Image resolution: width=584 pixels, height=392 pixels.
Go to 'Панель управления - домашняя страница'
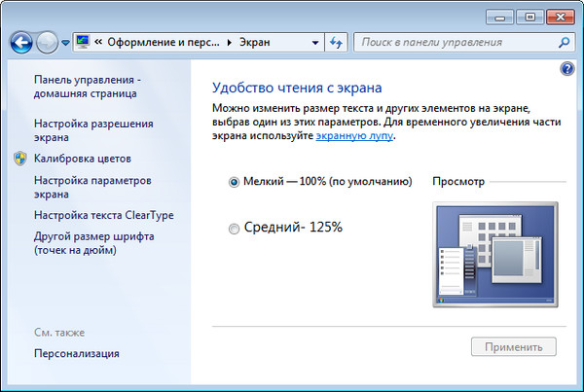(x=88, y=87)
